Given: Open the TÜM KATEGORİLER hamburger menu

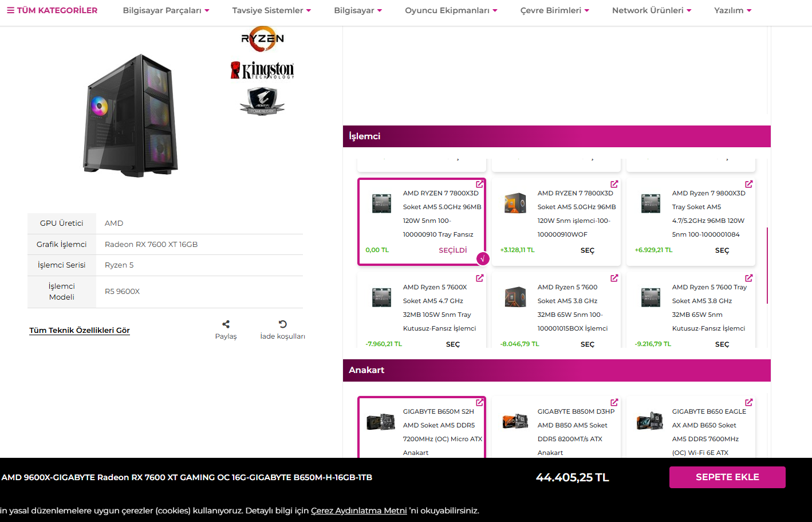Looking at the screenshot, I should (x=52, y=10).
